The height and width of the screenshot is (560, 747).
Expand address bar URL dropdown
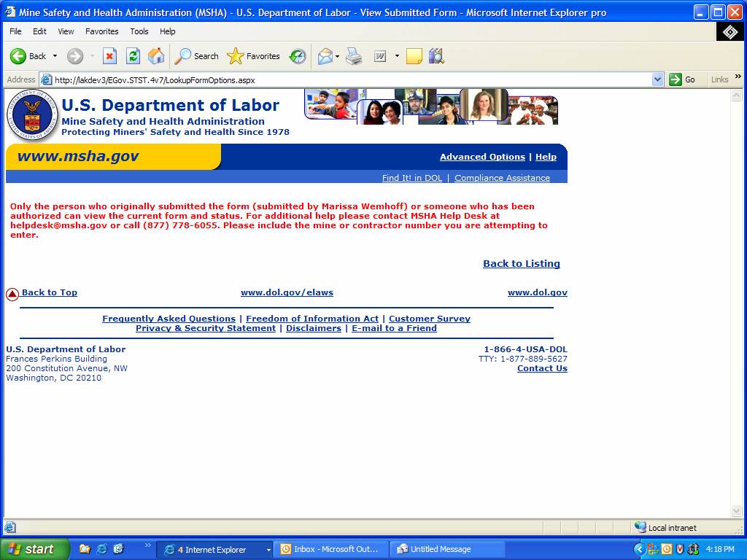pyautogui.click(x=657, y=79)
